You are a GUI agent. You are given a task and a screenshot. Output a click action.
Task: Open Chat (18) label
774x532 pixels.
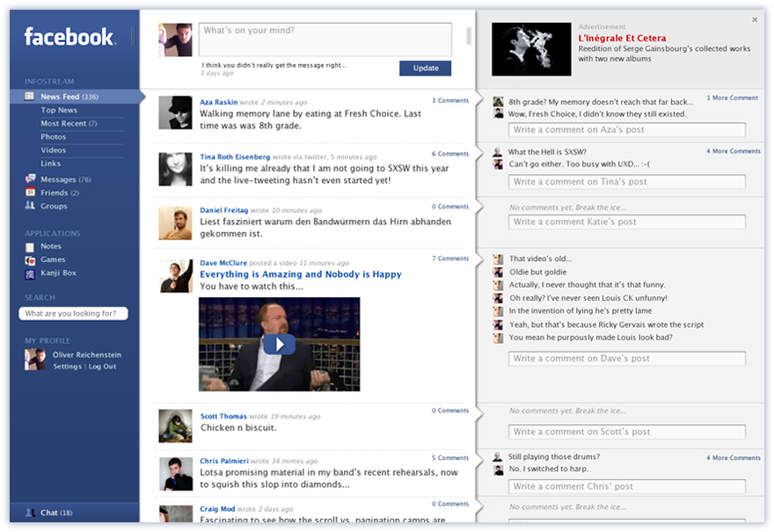click(56, 513)
